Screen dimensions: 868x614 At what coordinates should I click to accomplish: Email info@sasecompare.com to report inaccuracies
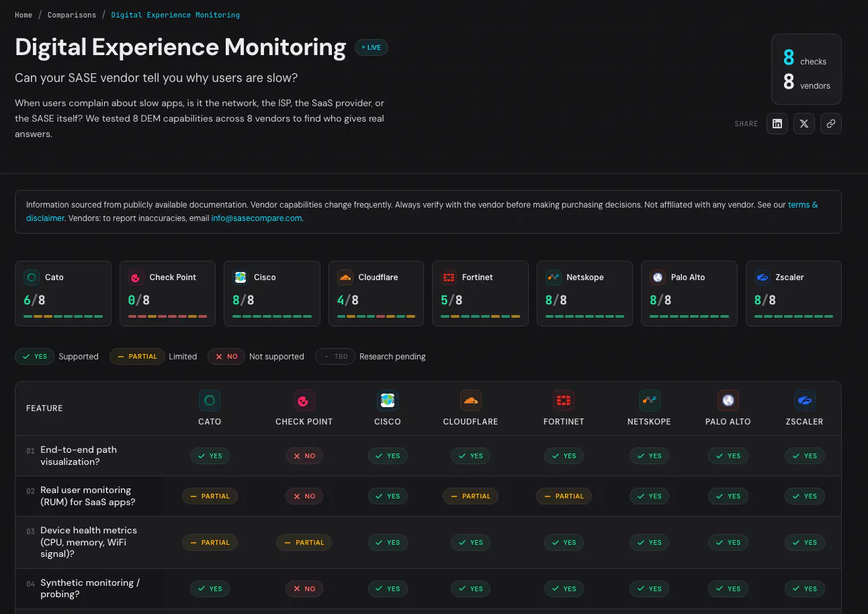pyautogui.click(x=257, y=218)
